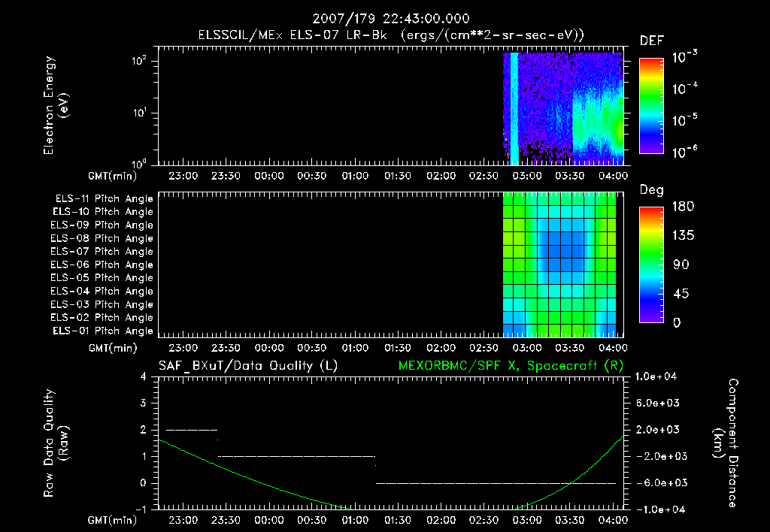This screenshot has height=532, width=770.
Task: Click the Electron Energy (eV) axis title
Action: [x=56, y=105]
